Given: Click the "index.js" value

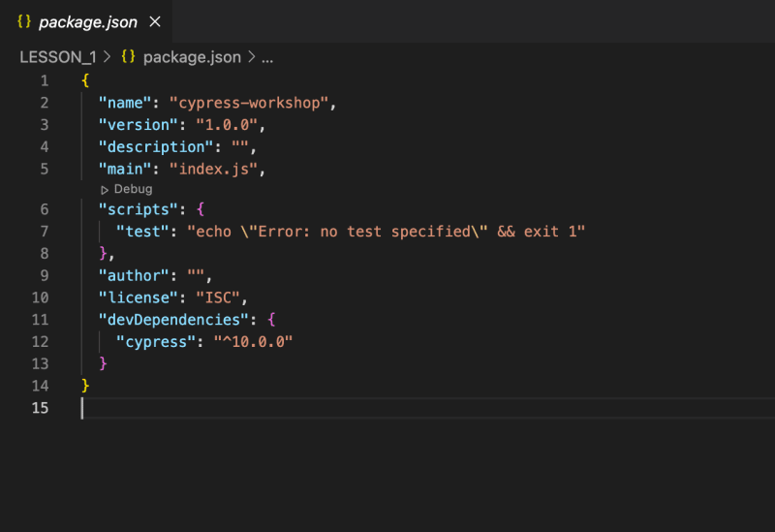Looking at the screenshot, I should [x=213, y=169].
